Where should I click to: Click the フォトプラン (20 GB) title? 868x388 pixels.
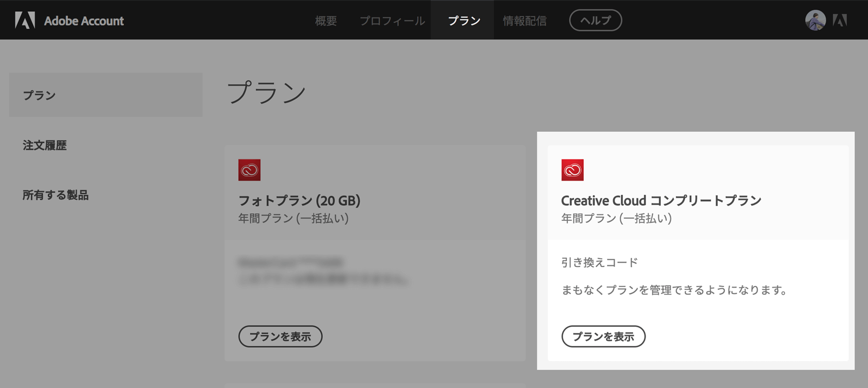[299, 201]
